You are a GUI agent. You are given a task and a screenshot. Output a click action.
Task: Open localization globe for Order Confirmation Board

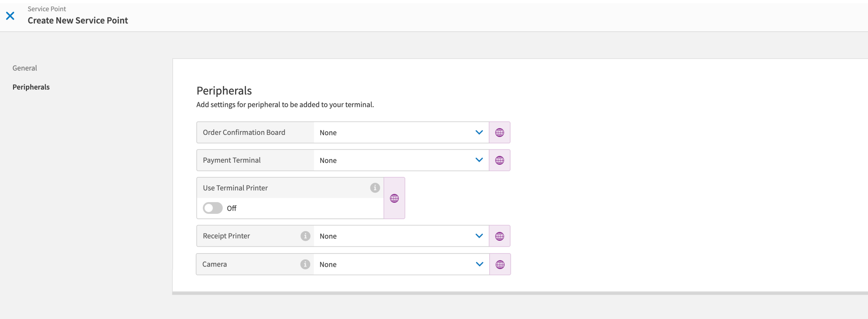click(500, 132)
